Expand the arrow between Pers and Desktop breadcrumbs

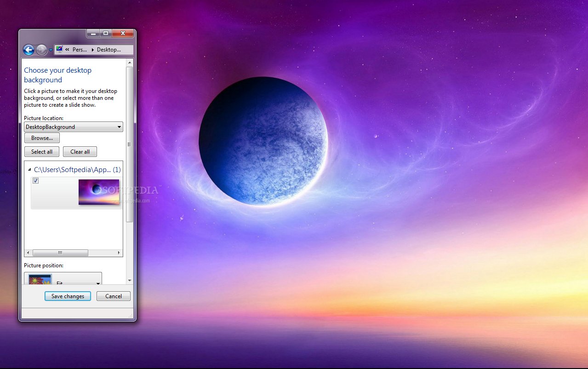[x=92, y=50]
